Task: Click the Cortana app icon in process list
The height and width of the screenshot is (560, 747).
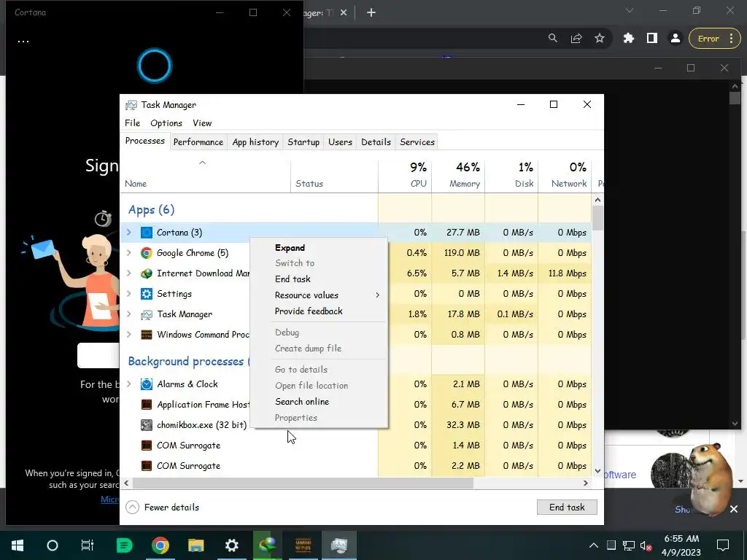Action: pyautogui.click(x=146, y=233)
